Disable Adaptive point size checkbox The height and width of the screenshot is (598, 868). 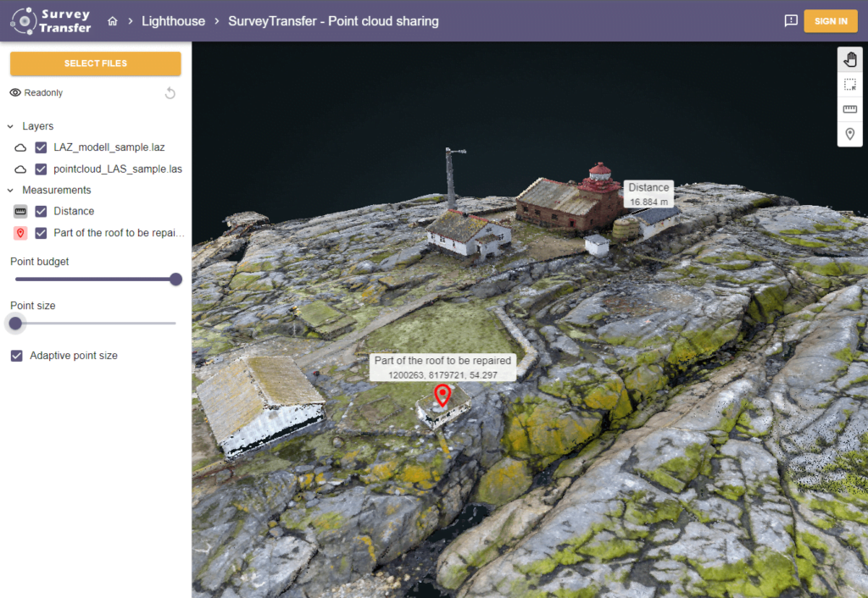click(17, 356)
